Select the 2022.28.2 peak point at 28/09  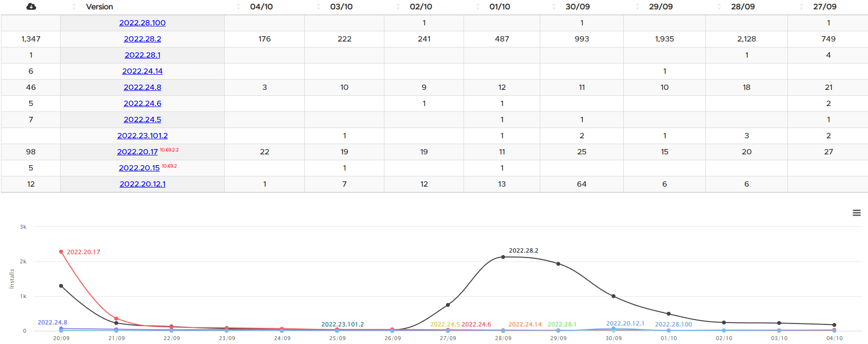(x=503, y=257)
